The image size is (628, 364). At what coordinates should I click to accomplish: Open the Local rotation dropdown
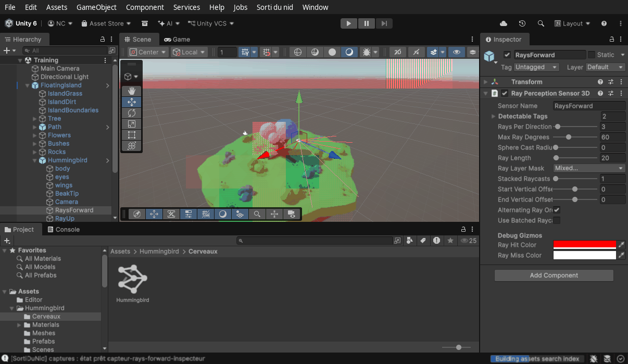click(x=190, y=52)
